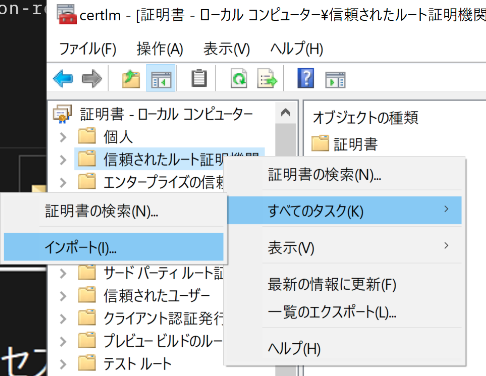Click the blue Help question mark icon
The image size is (486, 376).
pyautogui.click(x=306, y=78)
